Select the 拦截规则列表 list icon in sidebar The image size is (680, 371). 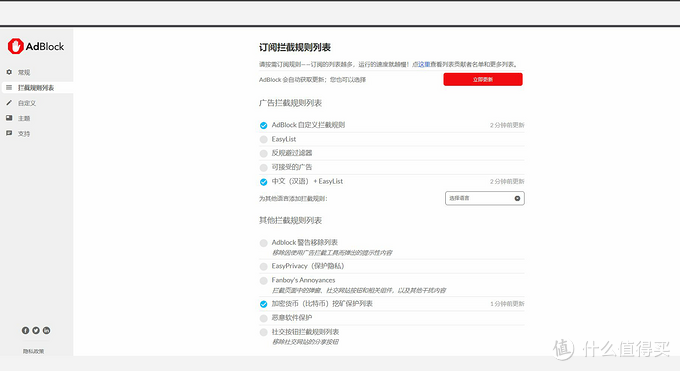click(x=9, y=88)
